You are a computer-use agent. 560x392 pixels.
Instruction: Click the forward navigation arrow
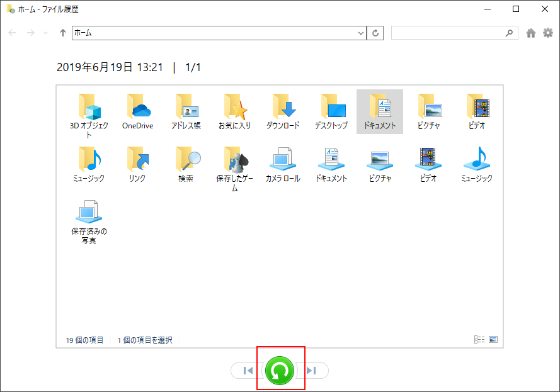pos(31,33)
